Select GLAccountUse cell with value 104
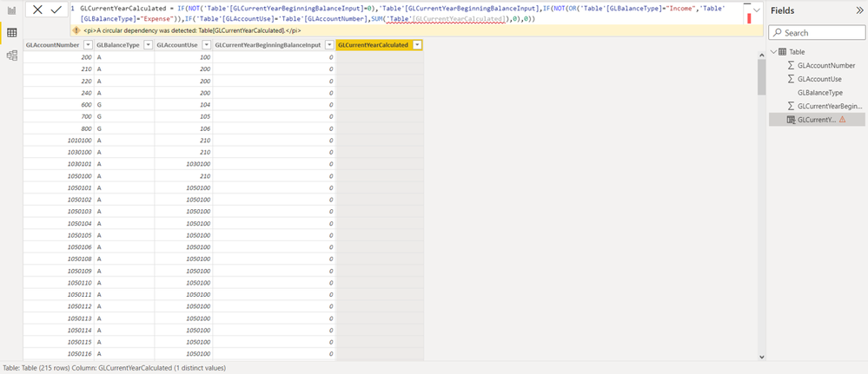 184,105
